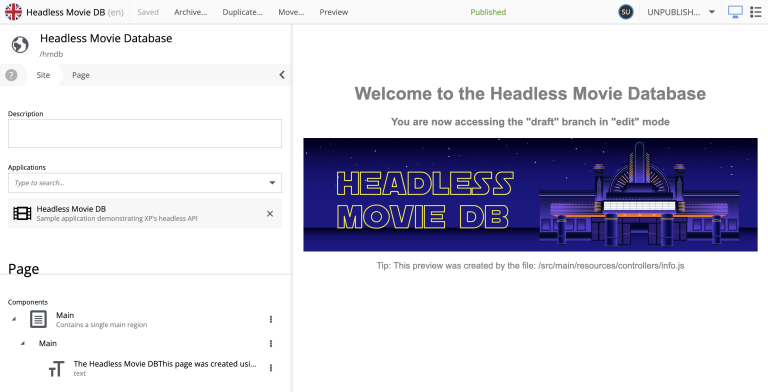Screen dimensions: 768x392
Task: Collapse the Main component tree node
Action: [14, 319]
